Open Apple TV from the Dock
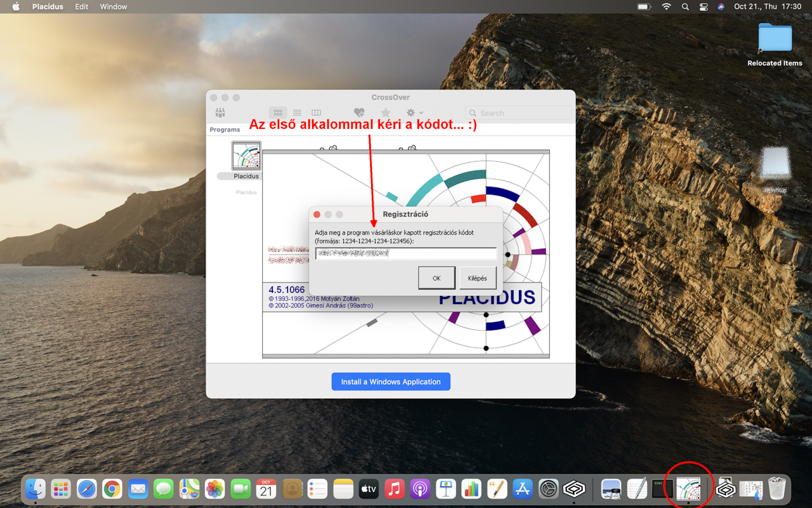Screen dimensions: 812x508 point(369,489)
